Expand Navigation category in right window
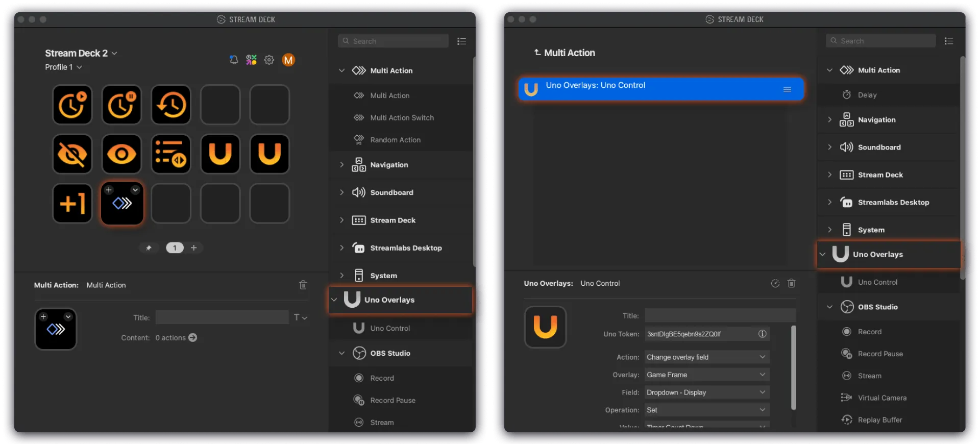Image resolution: width=980 pixels, height=444 pixels. coord(829,119)
